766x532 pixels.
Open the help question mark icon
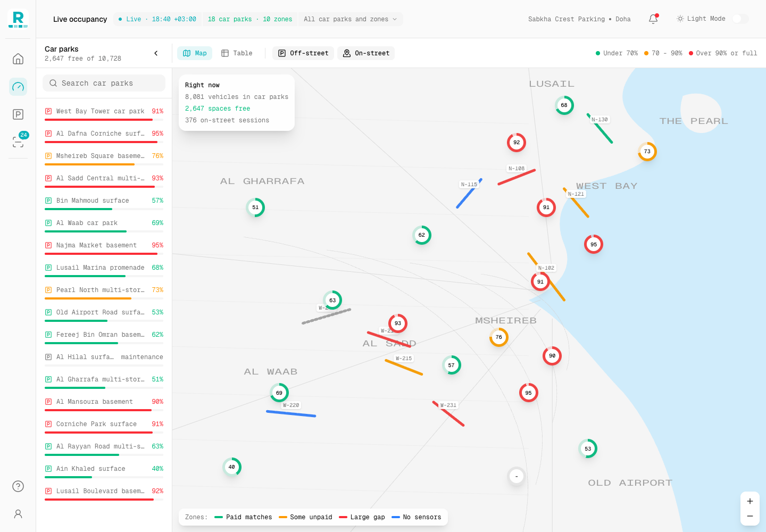pos(18,486)
